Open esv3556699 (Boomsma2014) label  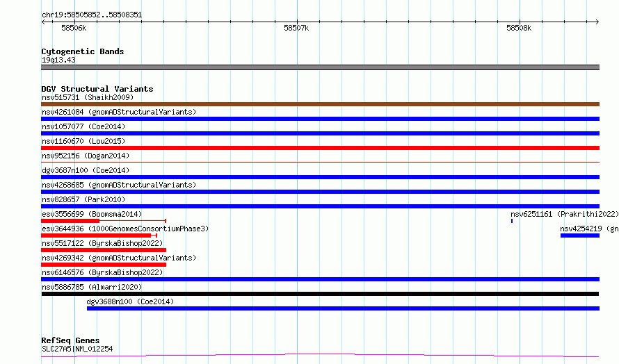coord(92,214)
